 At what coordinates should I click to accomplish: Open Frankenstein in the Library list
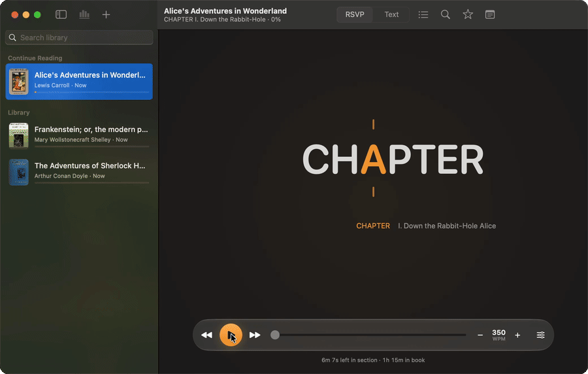click(x=79, y=135)
